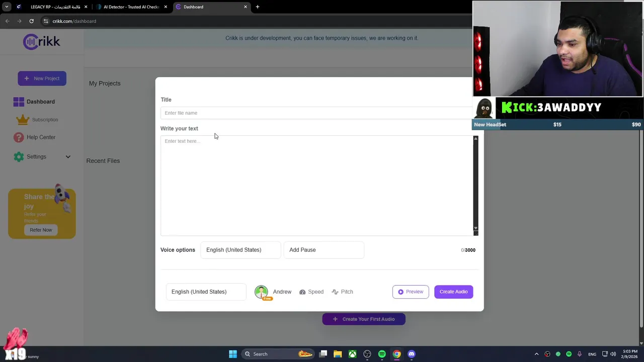This screenshot has height=362, width=644.
Task: Click the Help Center question mark icon
Action: (19, 137)
